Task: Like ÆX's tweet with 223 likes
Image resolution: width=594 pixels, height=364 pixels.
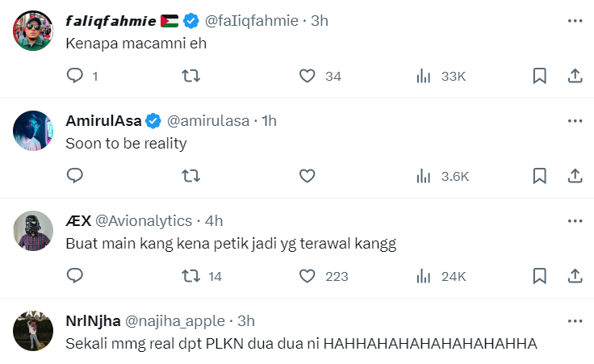Action: 307,276
